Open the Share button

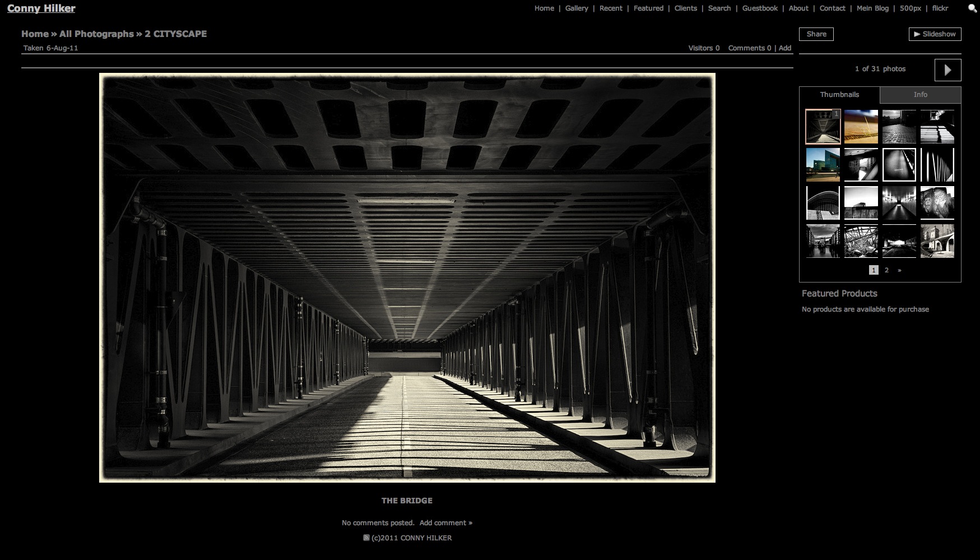pyautogui.click(x=816, y=34)
